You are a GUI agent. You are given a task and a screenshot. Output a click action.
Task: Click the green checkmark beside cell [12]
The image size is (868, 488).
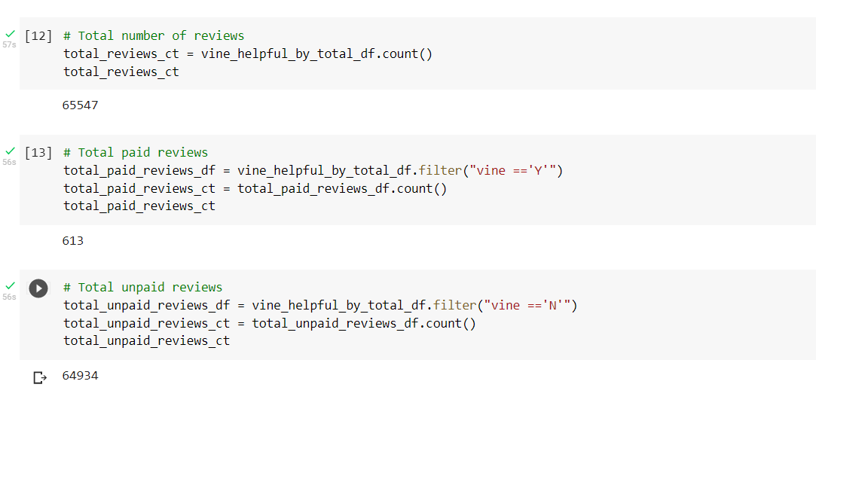[x=10, y=33]
